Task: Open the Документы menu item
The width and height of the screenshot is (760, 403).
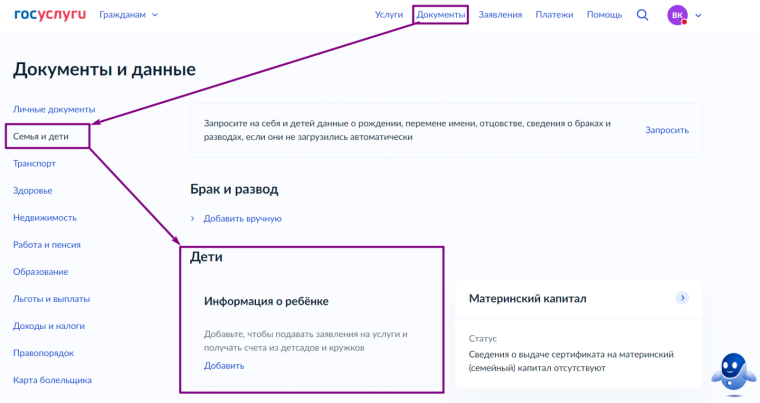Action: pyautogui.click(x=441, y=15)
